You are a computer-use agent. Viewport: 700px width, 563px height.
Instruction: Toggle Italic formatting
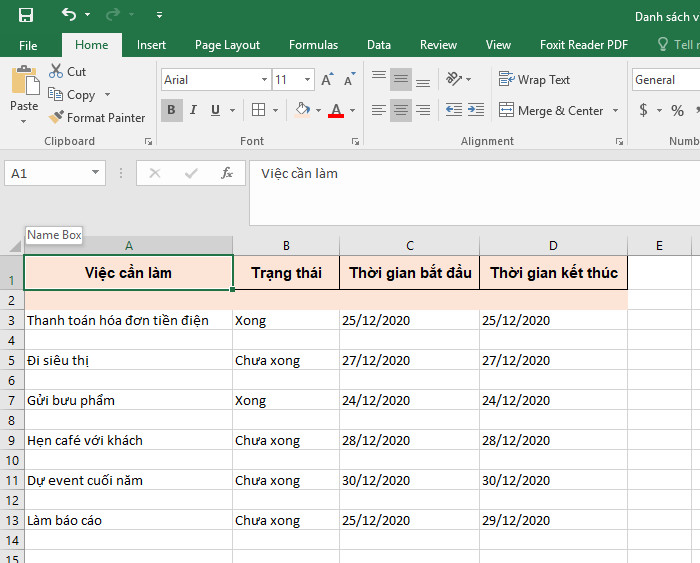click(193, 110)
